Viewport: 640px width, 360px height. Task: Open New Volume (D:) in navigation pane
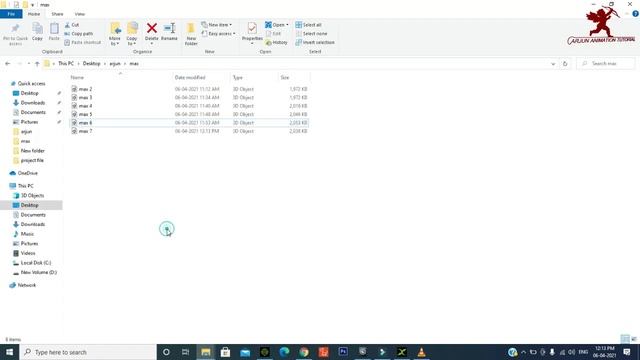point(38,272)
